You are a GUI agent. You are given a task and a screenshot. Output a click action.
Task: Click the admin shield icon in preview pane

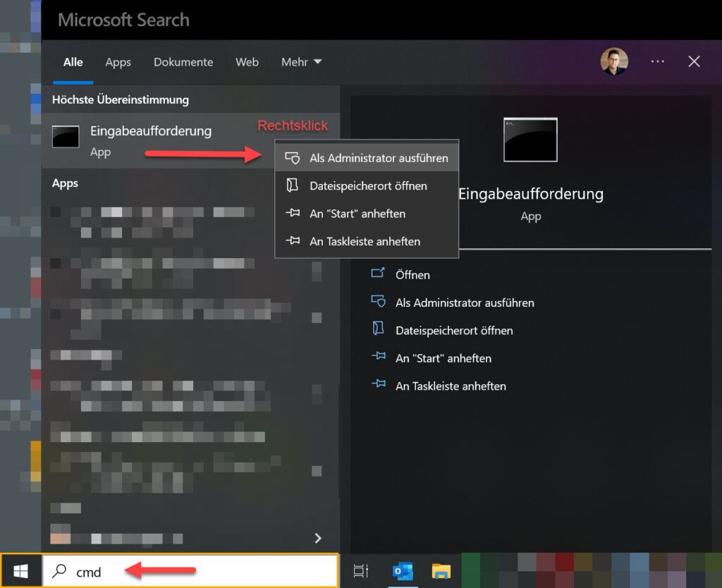click(378, 301)
